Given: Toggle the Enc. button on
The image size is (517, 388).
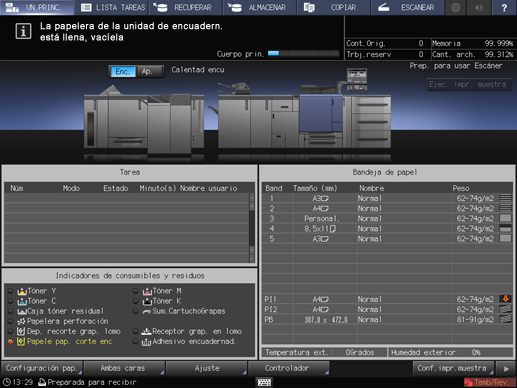Looking at the screenshot, I should [x=123, y=71].
